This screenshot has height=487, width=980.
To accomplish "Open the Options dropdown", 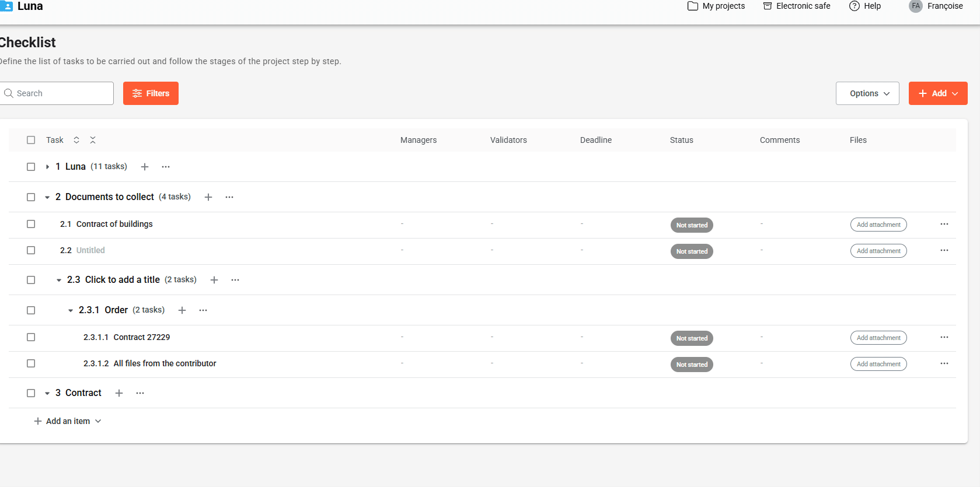I will coord(867,93).
